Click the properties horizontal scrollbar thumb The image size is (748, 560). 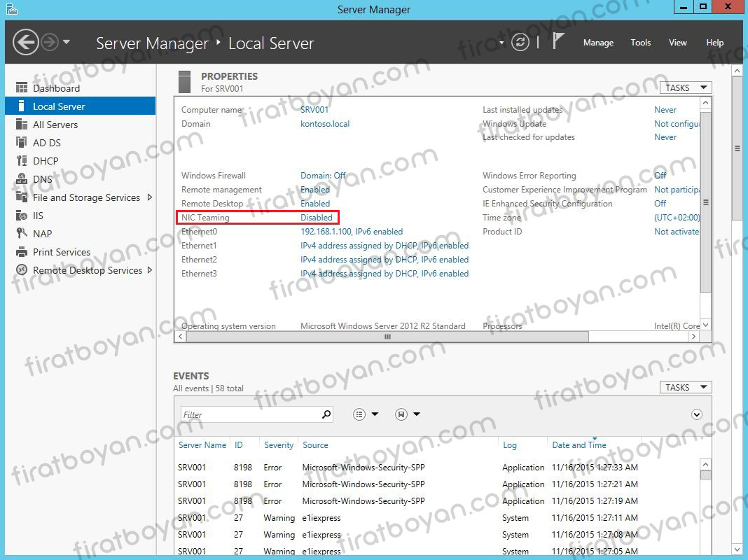pos(387,337)
